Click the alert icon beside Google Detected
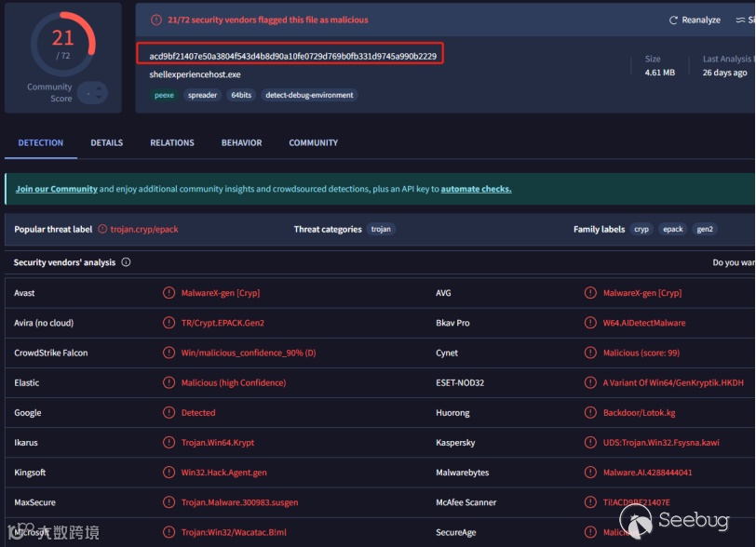This screenshot has width=756, height=547. pyautogui.click(x=169, y=412)
